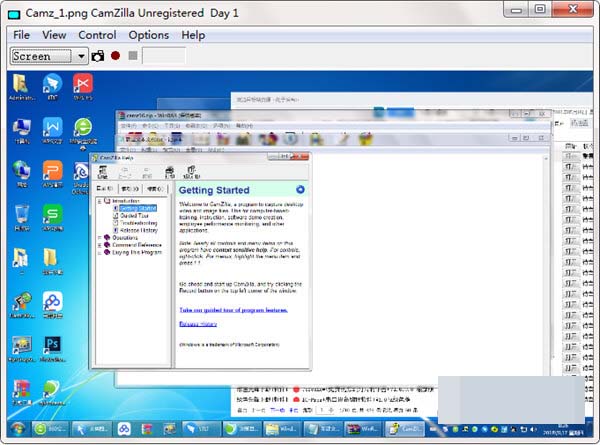Screen dimensions: 600x445
Task: Click the WPS Writer blue W icon
Action: (52, 130)
